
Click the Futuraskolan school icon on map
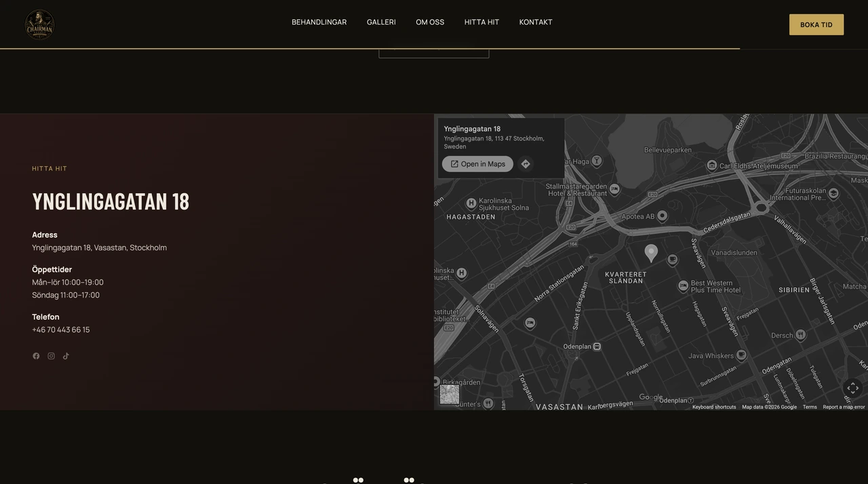[833, 193]
